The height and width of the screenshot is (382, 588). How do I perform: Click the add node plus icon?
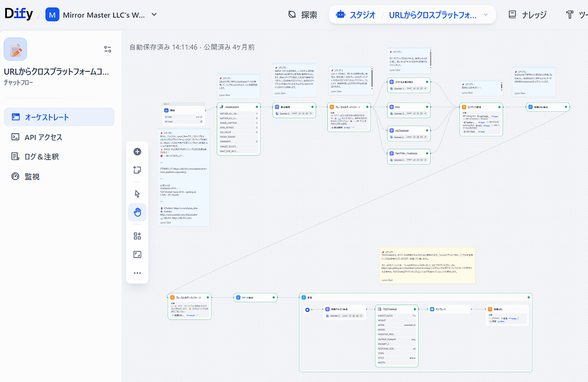point(137,152)
